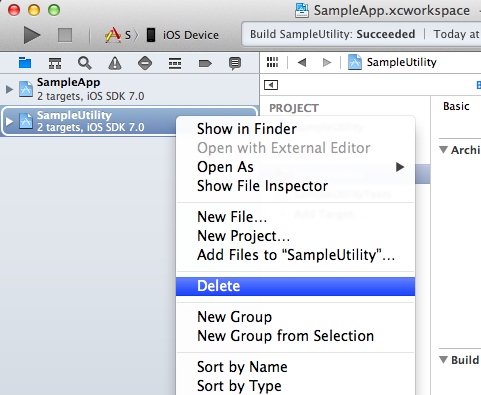Open the Find navigator magnifier icon
Screen dimensions: 481x395
pyautogui.click(x=85, y=63)
